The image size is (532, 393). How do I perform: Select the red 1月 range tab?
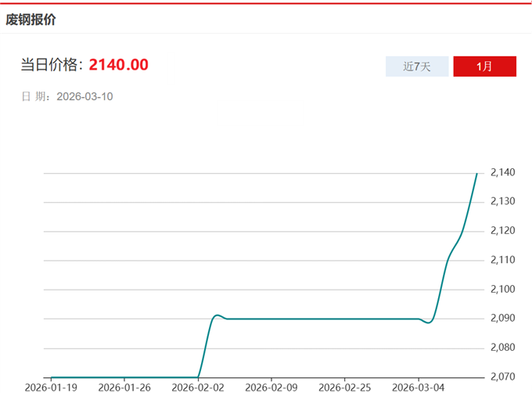[x=484, y=67]
